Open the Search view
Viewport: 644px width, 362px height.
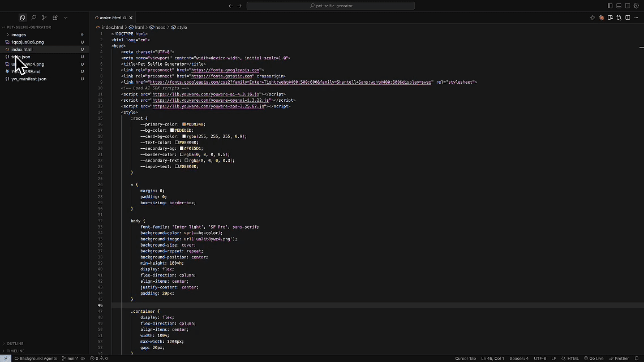click(32, 18)
